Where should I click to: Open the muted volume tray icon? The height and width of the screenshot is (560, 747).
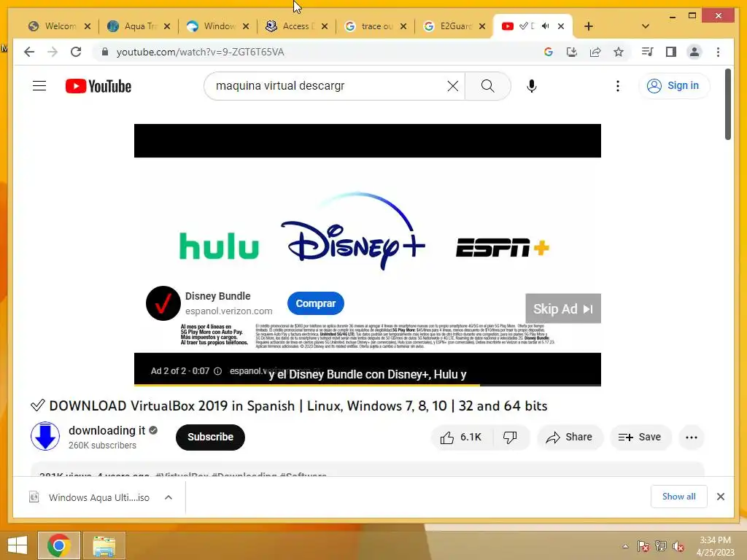678,546
